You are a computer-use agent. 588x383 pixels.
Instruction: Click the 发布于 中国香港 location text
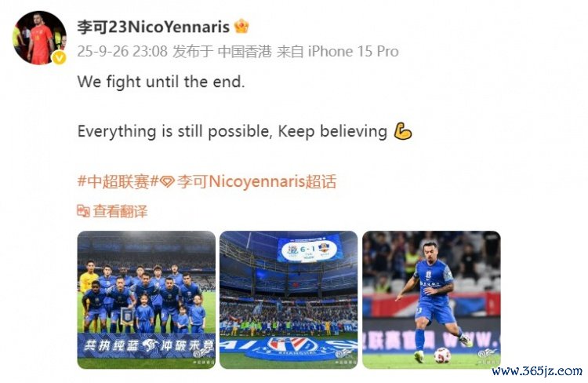[222, 52]
